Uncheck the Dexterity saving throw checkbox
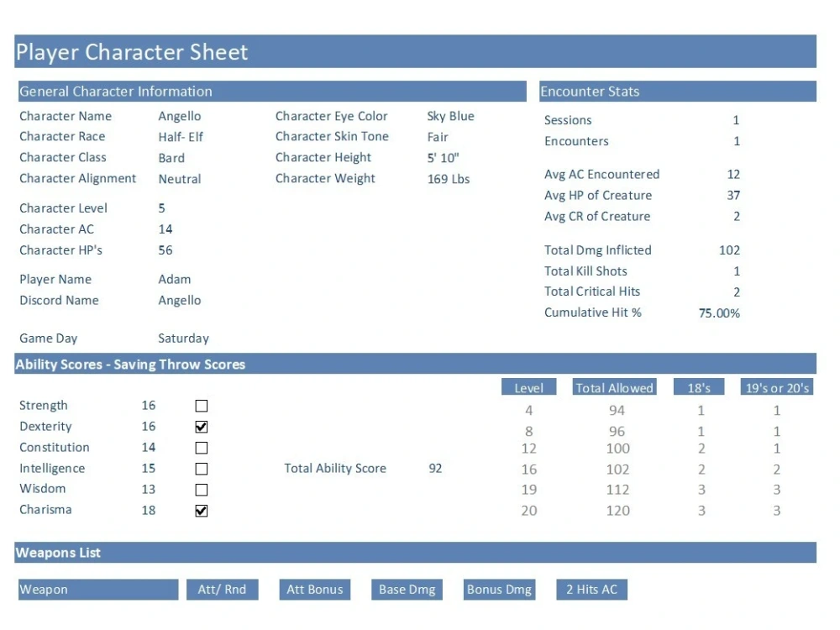The image size is (840, 630). (202, 427)
